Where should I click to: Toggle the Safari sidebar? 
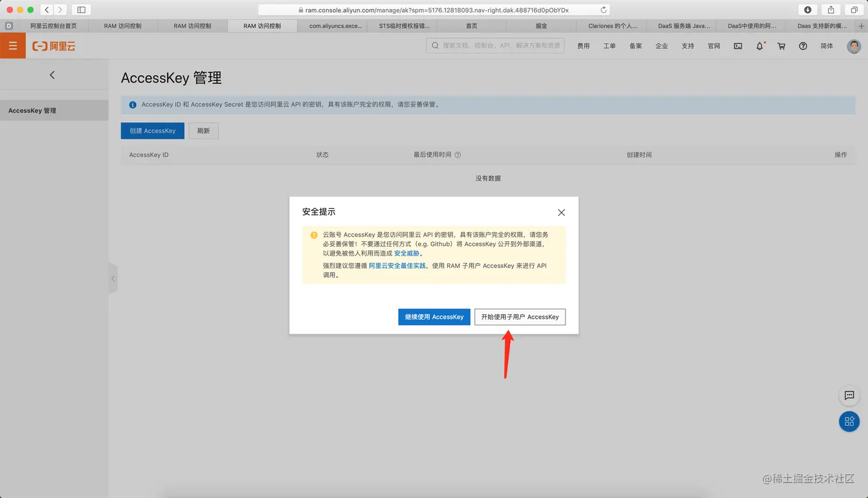[x=81, y=10]
